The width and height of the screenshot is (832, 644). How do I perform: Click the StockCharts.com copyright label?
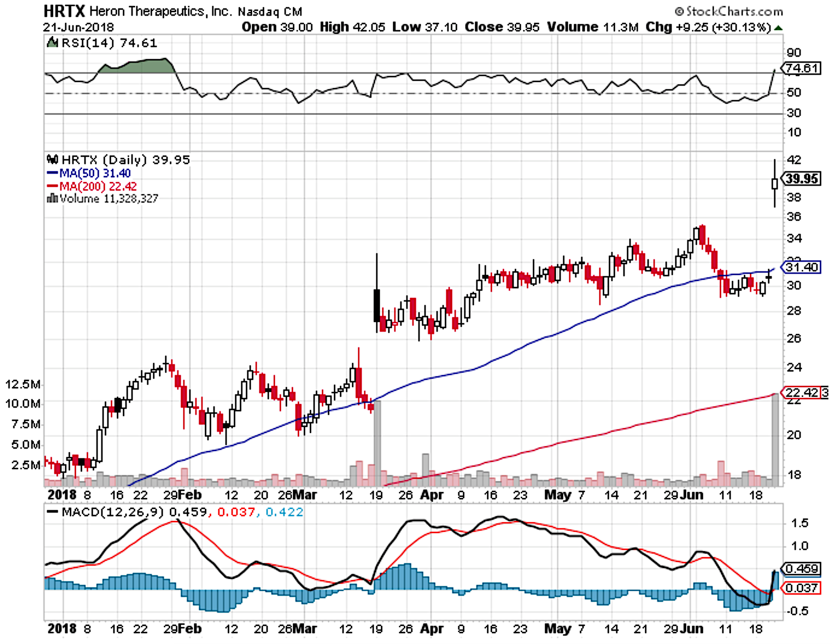pyautogui.click(x=728, y=11)
